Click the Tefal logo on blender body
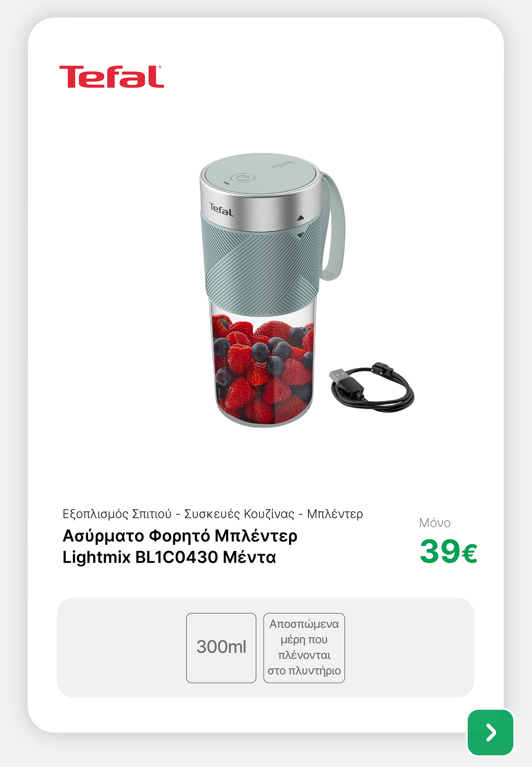The height and width of the screenshot is (767, 532). [221, 210]
